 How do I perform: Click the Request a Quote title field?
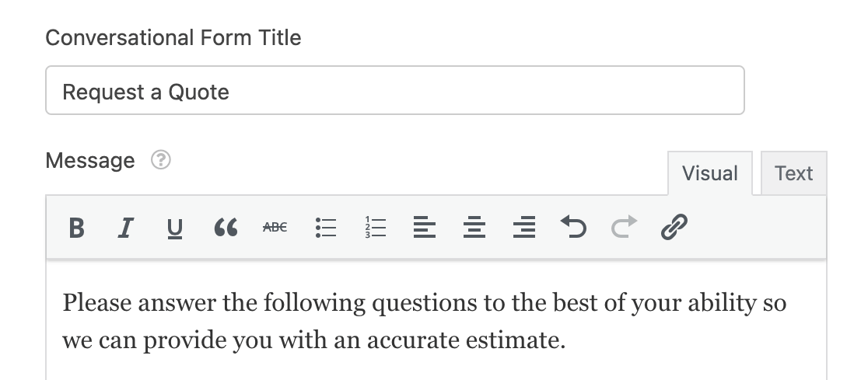(394, 90)
